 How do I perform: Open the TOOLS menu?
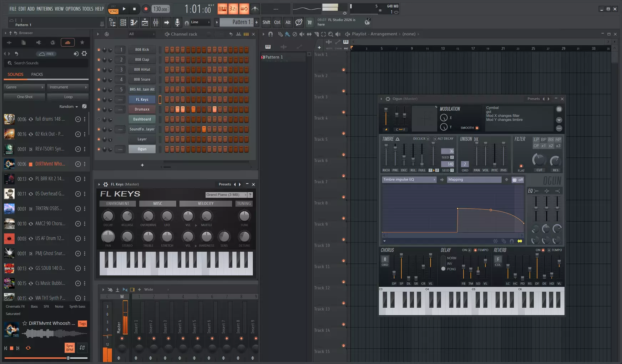[x=88, y=9]
